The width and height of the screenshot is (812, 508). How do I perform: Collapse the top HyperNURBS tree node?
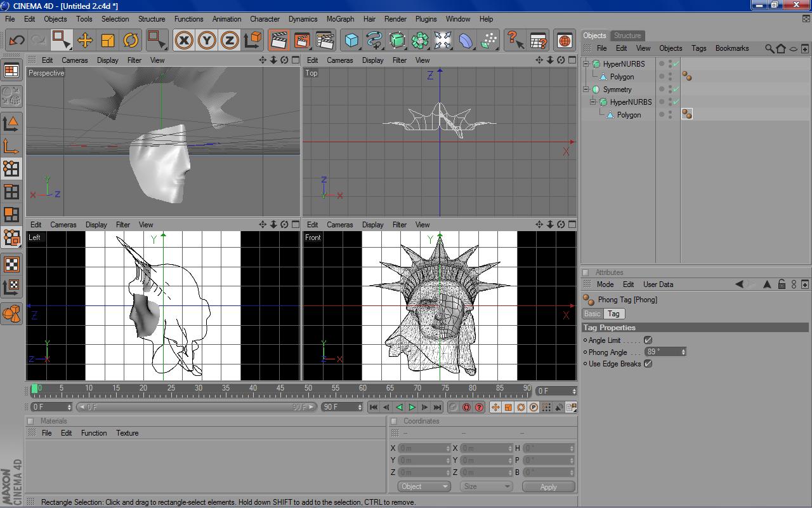click(586, 64)
